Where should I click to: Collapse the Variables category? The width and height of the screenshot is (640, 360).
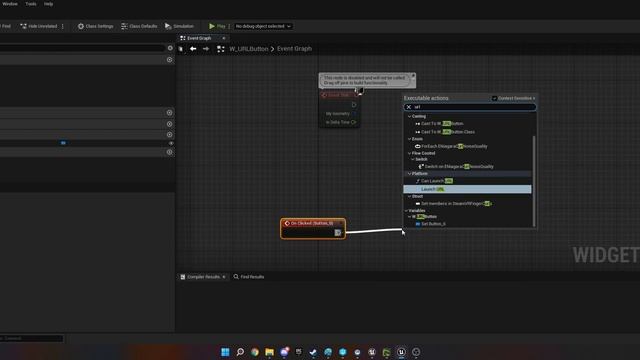point(407,211)
